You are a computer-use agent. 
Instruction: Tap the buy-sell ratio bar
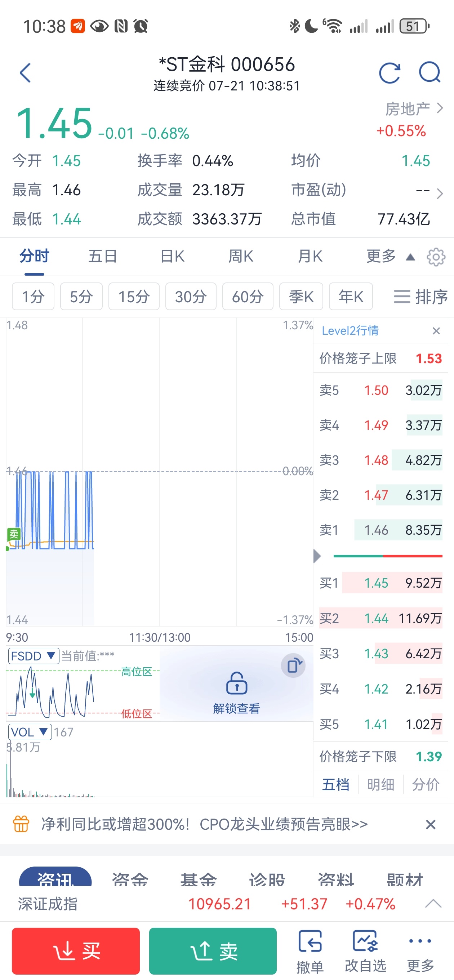coord(388,556)
